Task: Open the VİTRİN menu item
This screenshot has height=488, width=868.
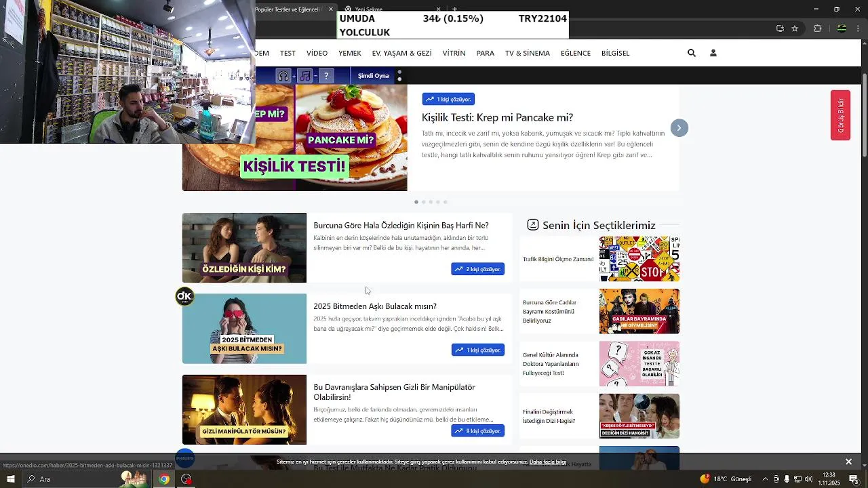Action: coord(454,53)
